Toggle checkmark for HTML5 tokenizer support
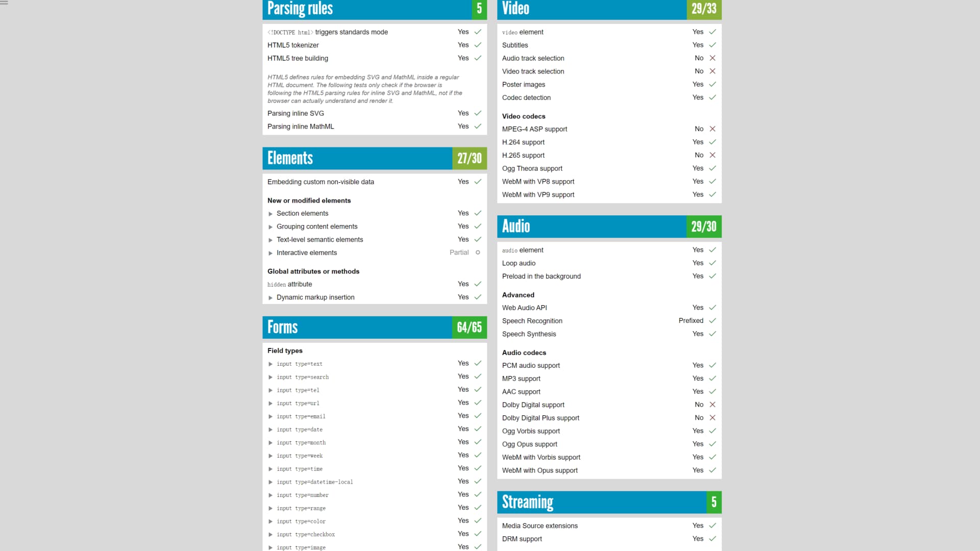Viewport: 980px width, 551px height. tap(477, 45)
